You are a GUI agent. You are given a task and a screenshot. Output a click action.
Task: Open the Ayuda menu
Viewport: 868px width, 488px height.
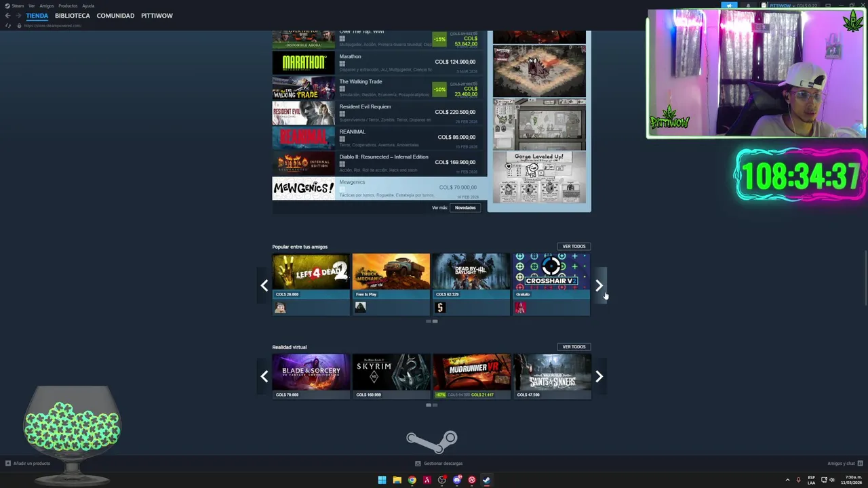point(88,5)
